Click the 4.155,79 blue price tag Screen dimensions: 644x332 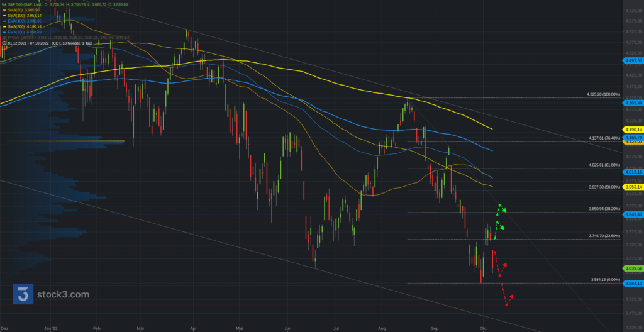click(x=633, y=137)
